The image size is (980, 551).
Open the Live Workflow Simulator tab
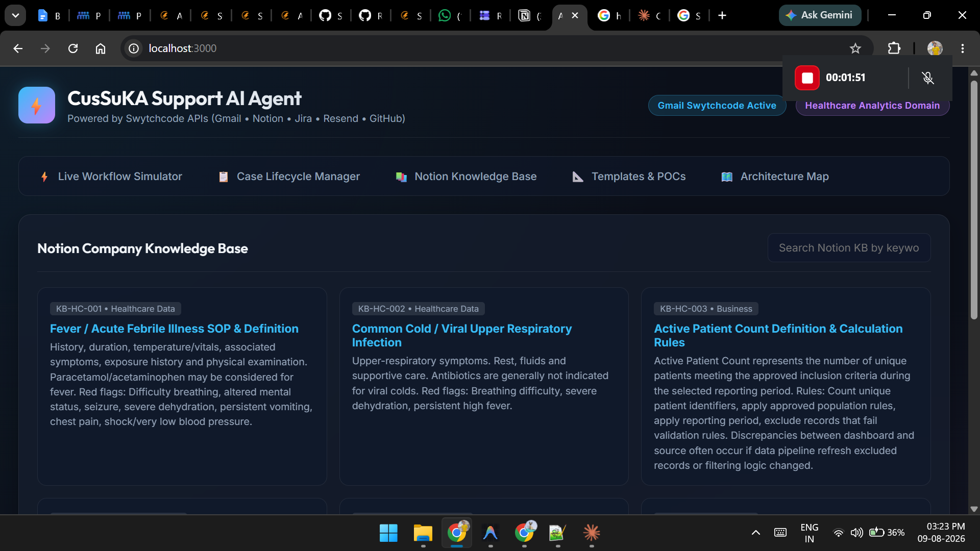111,177
